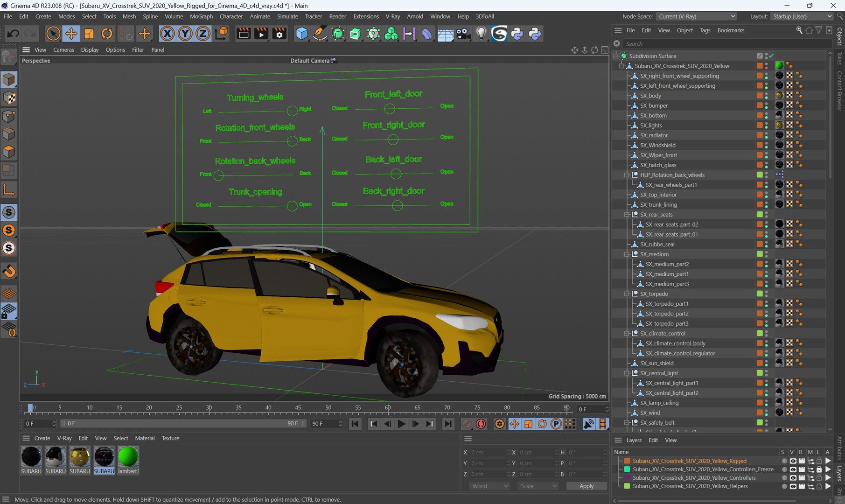845x504 pixels.
Task: Open the MoGraph menu
Action: click(x=201, y=16)
